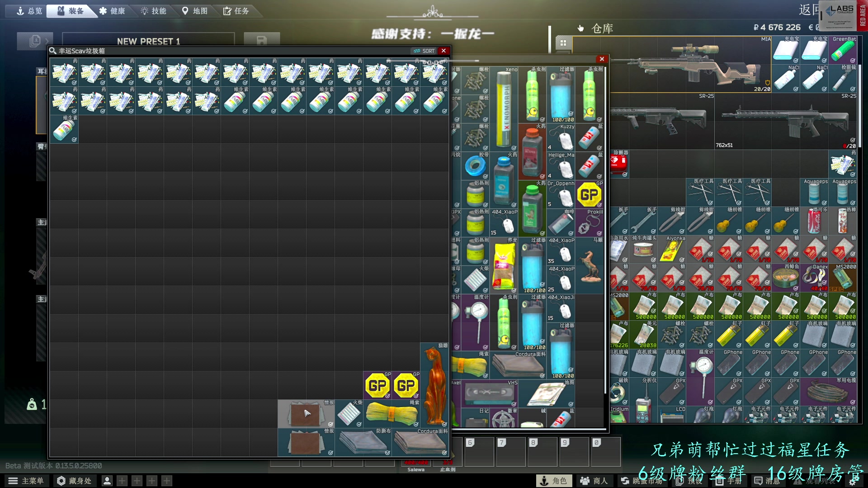868x488 pixels.
Task: Click quick slot 7
Action: [510, 451]
